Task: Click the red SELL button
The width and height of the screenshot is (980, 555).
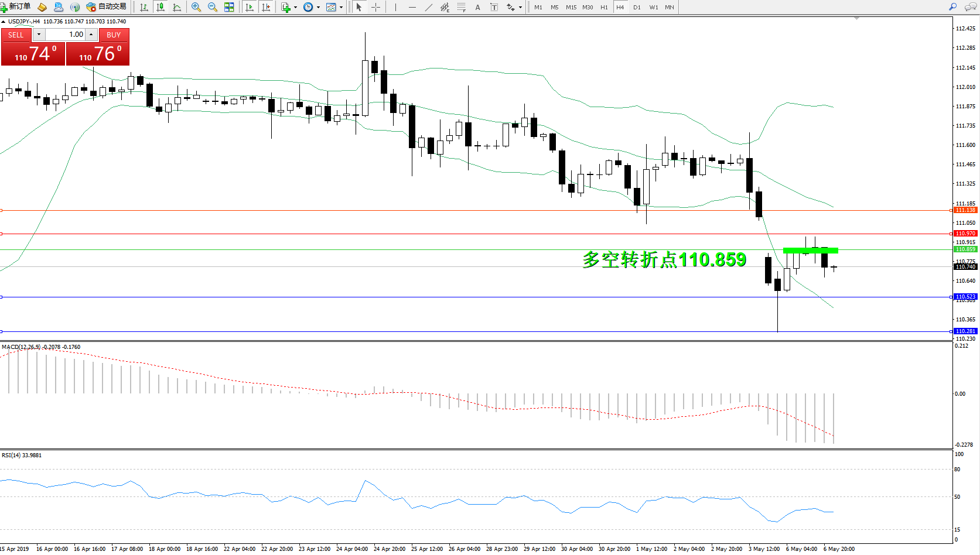Action: 16,35
